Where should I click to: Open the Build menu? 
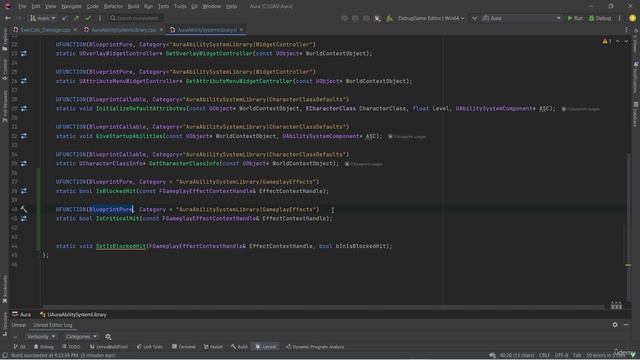[133, 7]
